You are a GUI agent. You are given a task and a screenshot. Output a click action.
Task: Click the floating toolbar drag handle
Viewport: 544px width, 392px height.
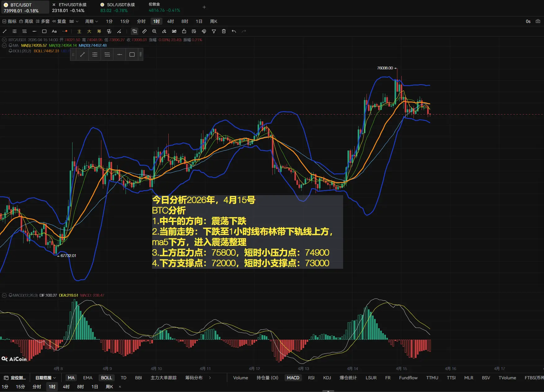[73, 54]
